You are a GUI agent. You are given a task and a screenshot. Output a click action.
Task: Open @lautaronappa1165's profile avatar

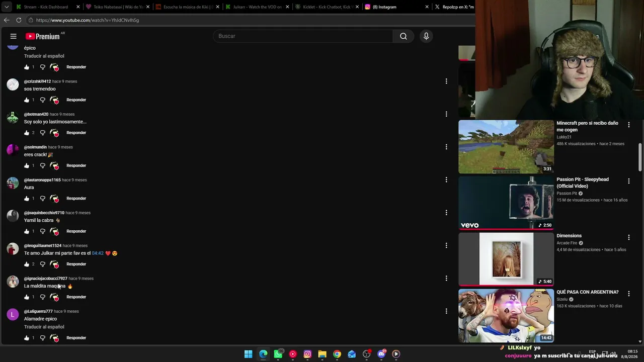coord(13,183)
